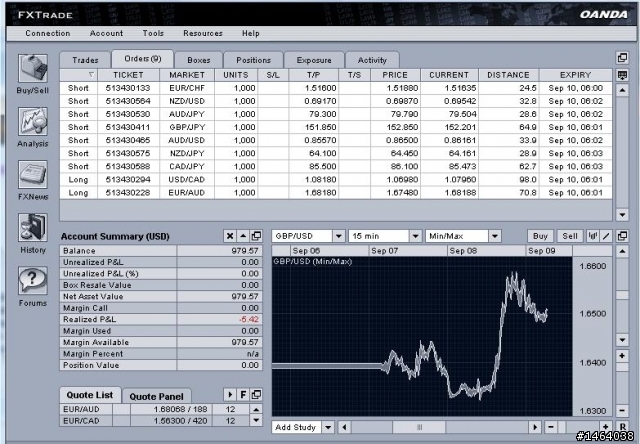Viewport: 640px width, 444px height.
Task: Zoom in chart with bottom plus button
Action: [x=606, y=427]
